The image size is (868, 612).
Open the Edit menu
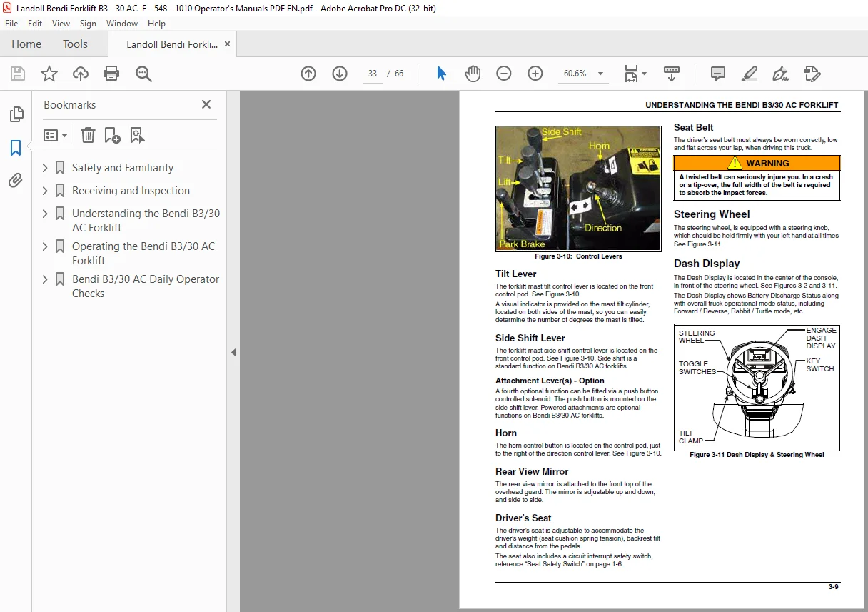tap(35, 24)
